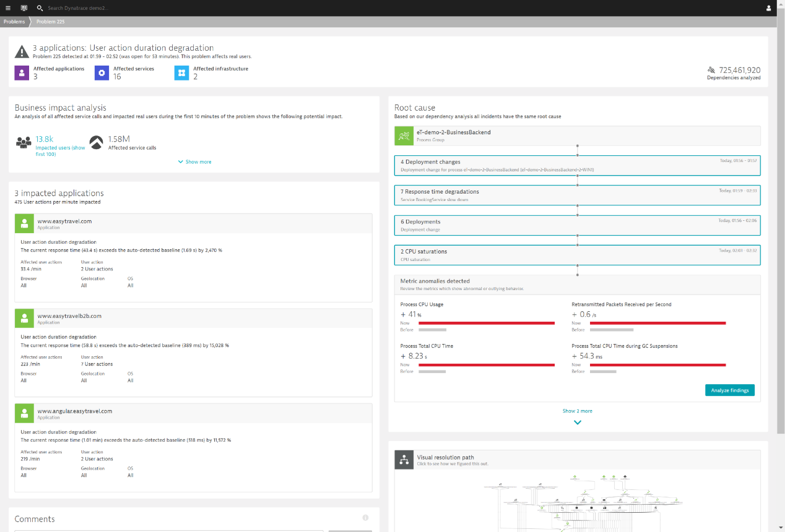Click the www.easytravel.com application icon
The image size is (785, 532).
(x=24, y=223)
